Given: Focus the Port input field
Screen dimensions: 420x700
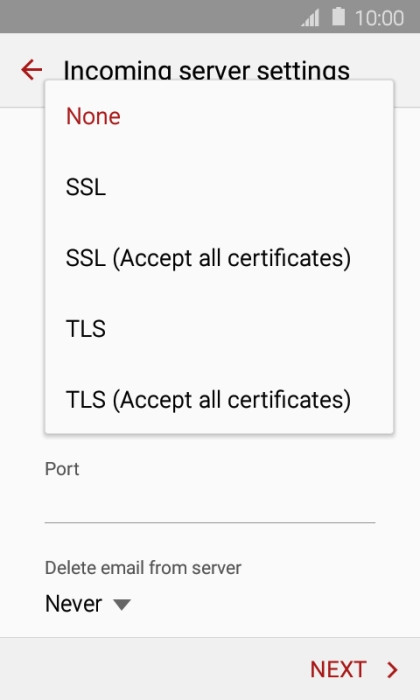Looking at the screenshot, I should click(210, 504).
